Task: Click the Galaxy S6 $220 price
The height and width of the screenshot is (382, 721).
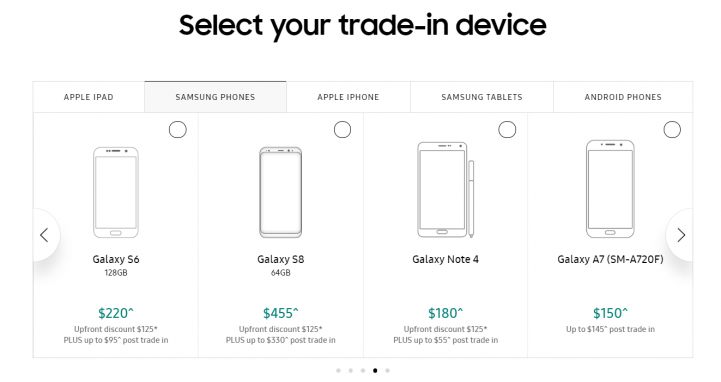Action: tap(116, 313)
